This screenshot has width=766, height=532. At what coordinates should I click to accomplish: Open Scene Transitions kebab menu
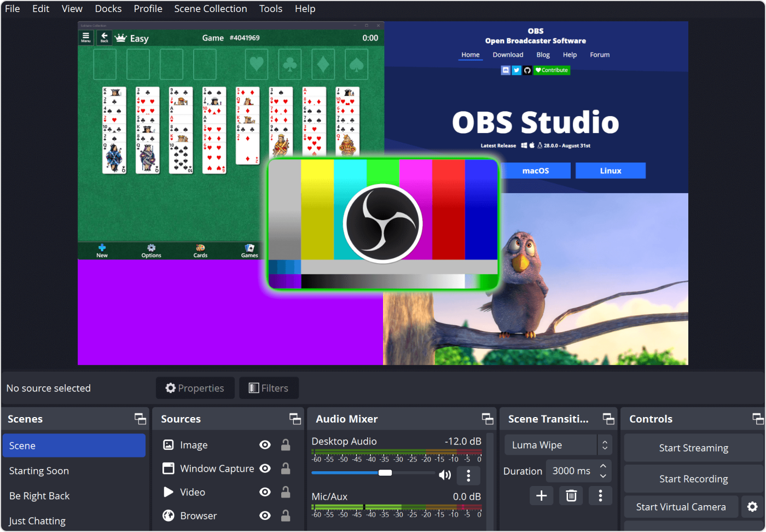point(600,495)
